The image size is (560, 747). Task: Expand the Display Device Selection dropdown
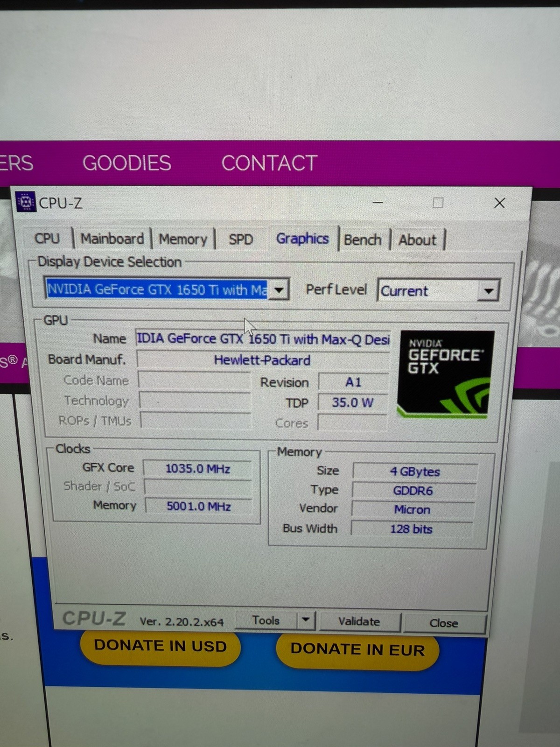point(279,289)
